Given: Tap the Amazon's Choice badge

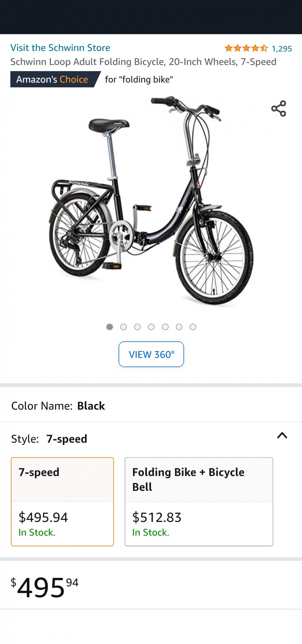Looking at the screenshot, I should click(x=55, y=79).
